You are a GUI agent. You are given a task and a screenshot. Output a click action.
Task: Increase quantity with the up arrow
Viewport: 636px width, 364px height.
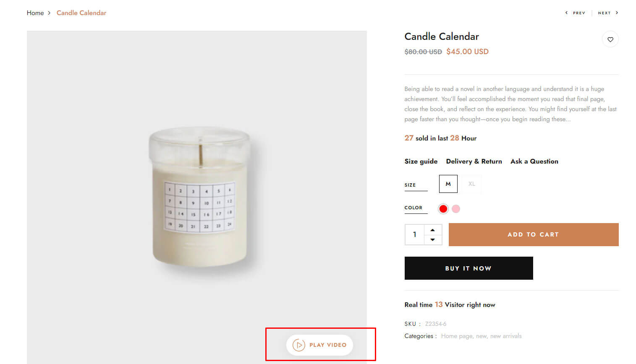[x=432, y=230]
